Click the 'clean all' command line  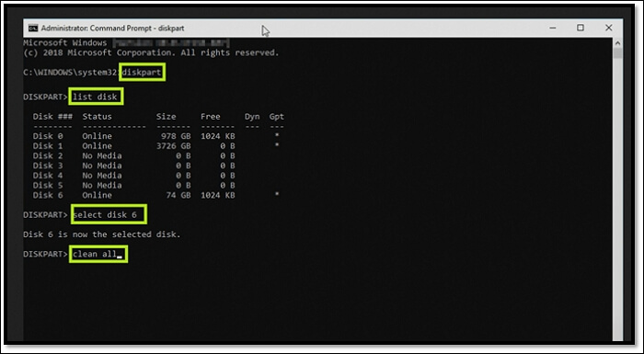98,254
